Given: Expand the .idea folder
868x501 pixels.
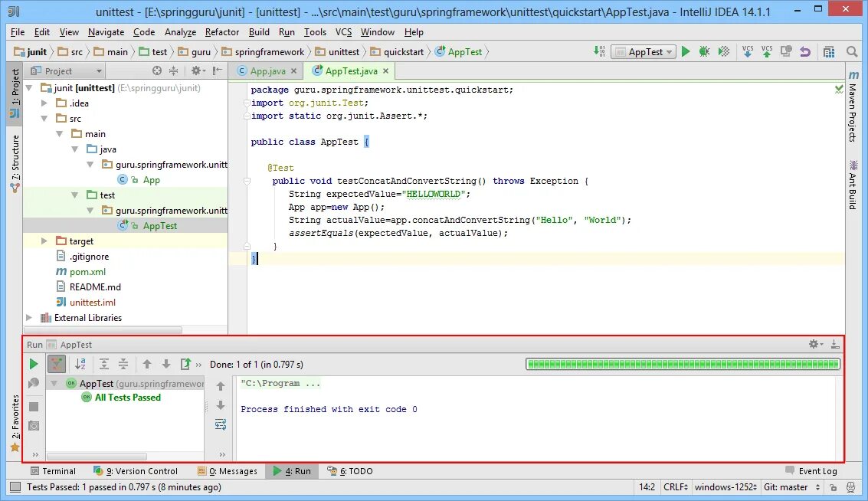Looking at the screenshot, I should [x=44, y=103].
